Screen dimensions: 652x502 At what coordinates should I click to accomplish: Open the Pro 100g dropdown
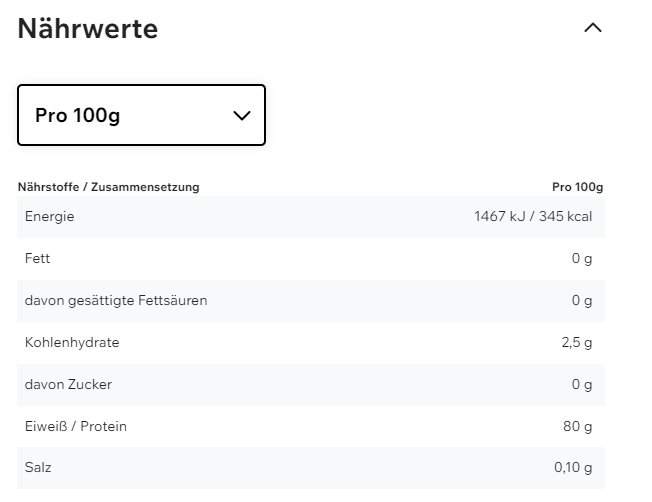coord(141,115)
